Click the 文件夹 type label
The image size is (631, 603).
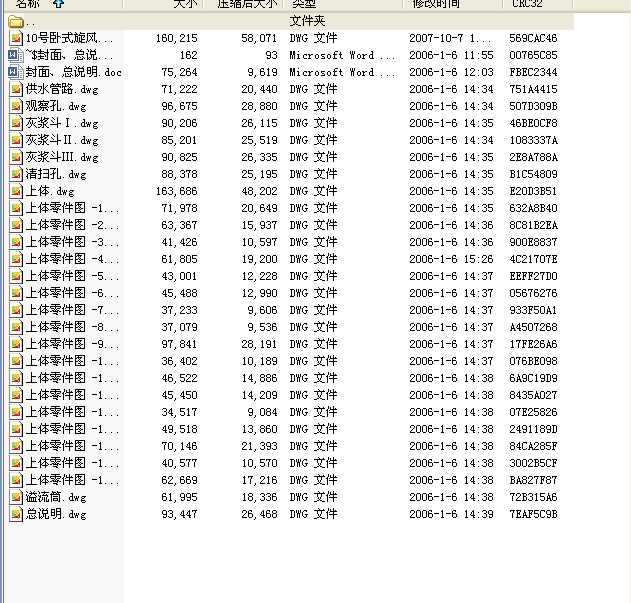click(307, 21)
